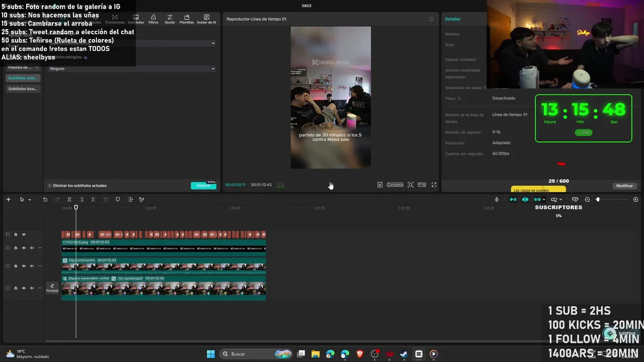Viewport: 644px width, 362px height.
Task: Open the Windows Start menu
Action: tap(211, 354)
